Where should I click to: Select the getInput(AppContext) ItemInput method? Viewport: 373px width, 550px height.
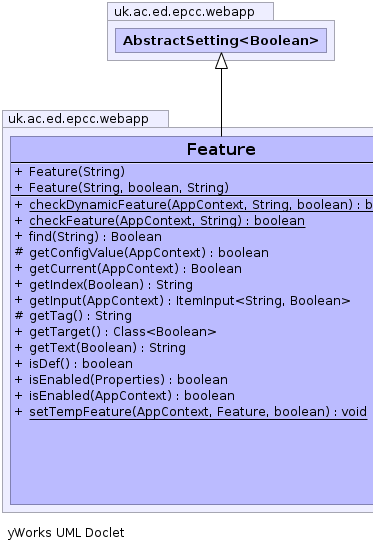coord(189,301)
